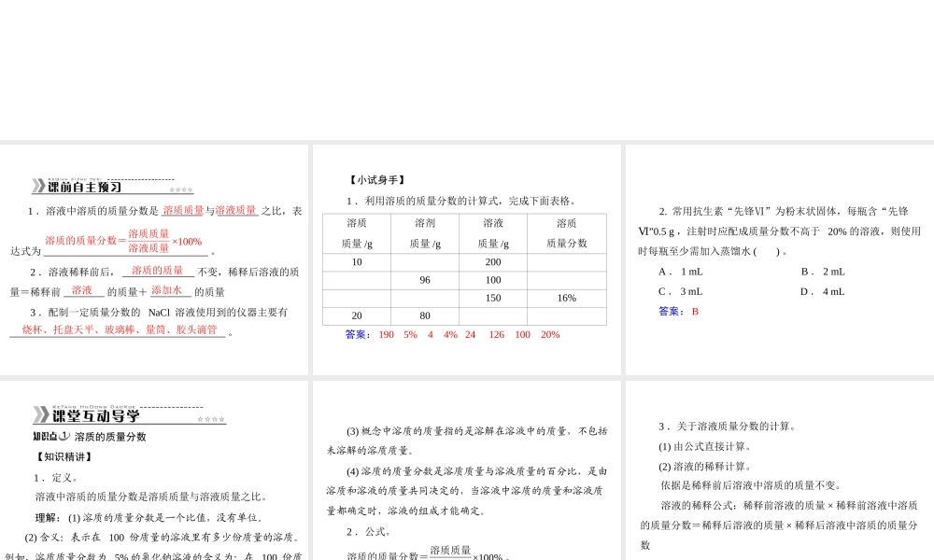934x560 pixels.
Task: Open the slide about 关于溶液质量分数的计算
Action: 780,470
